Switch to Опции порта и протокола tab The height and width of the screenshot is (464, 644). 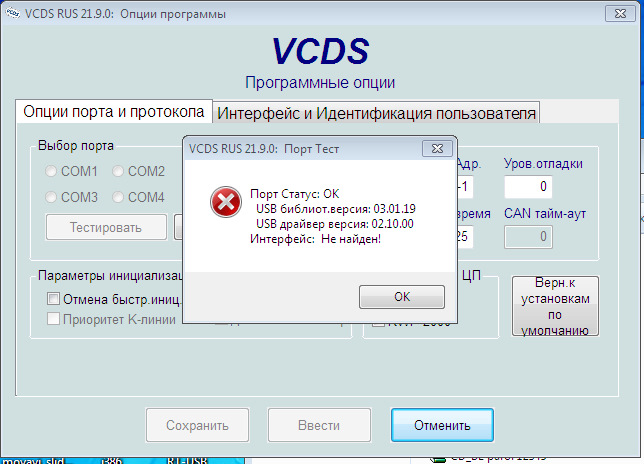(x=113, y=112)
